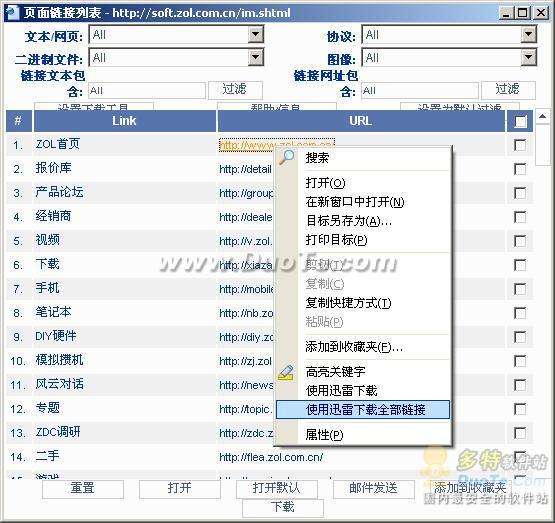This screenshot has width=555, height=523.
Task: Click 过滤 button for link URL
Action: click(508, 90)
